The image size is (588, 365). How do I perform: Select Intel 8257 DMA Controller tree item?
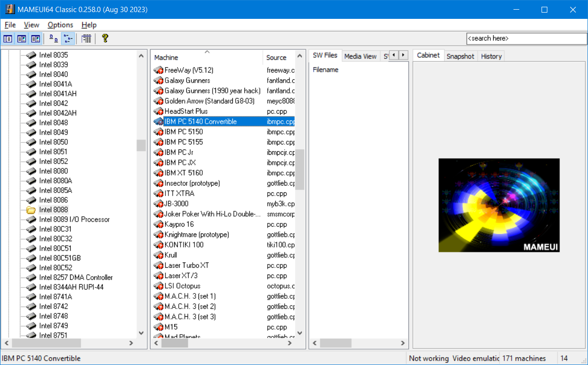click(76, 277)
